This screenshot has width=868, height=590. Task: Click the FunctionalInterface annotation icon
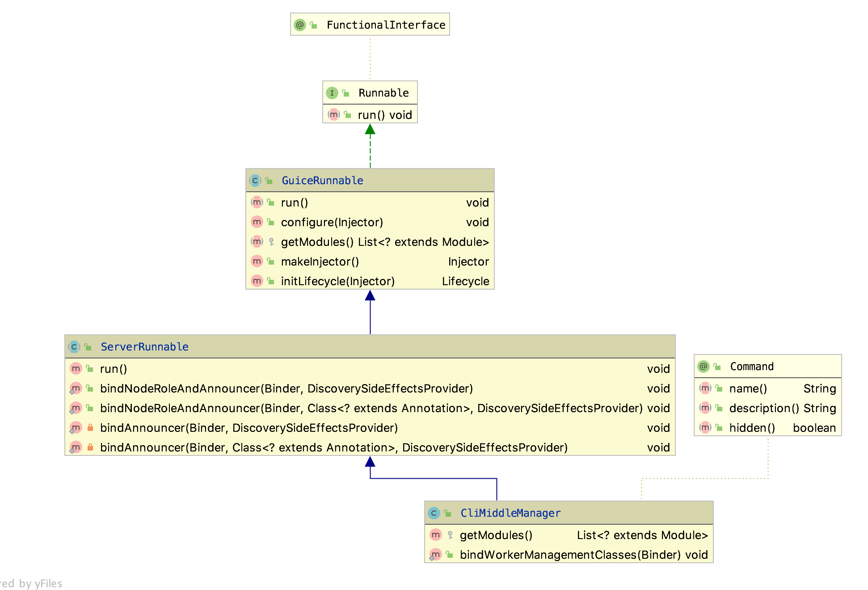click(300, 25)
